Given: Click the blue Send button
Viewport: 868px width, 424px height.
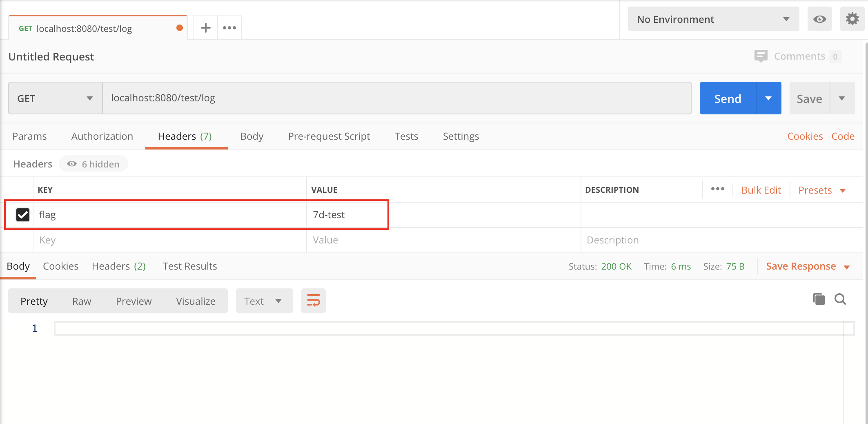Looking at the screenshot, I should tap(728, 98).
